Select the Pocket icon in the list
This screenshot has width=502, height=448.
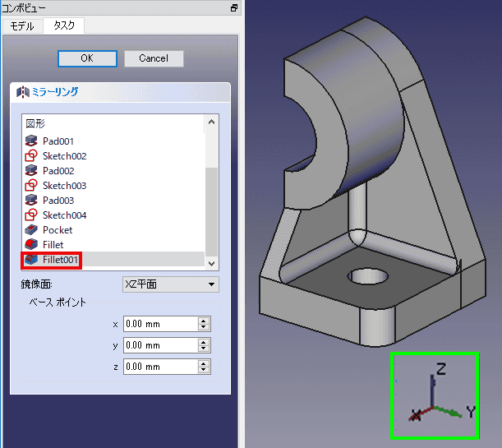31,229
